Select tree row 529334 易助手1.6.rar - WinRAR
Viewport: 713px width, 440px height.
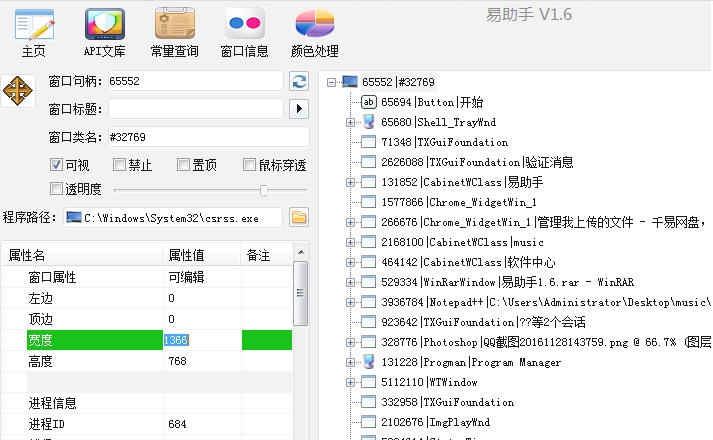click(507, 282)
